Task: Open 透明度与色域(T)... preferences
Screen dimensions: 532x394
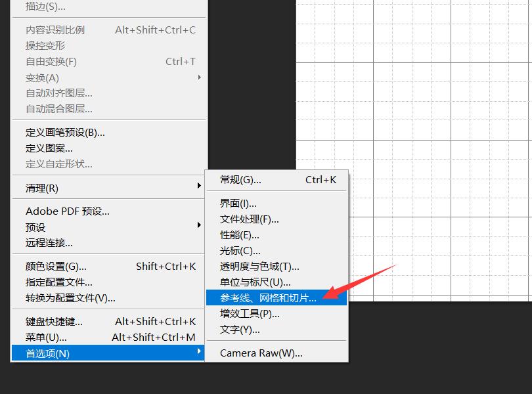Action: 277,267
